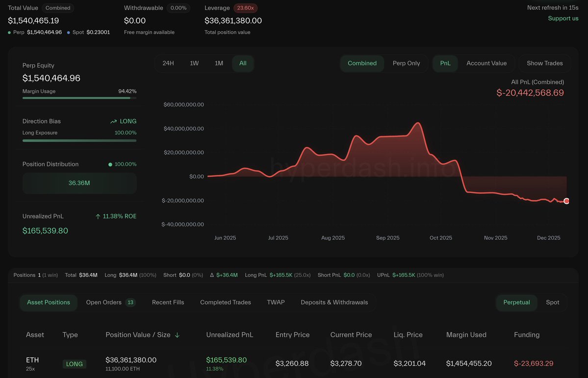Select the 24H time range
The height and width of the screenshot is (378, 588).
[x=168, y=63]
